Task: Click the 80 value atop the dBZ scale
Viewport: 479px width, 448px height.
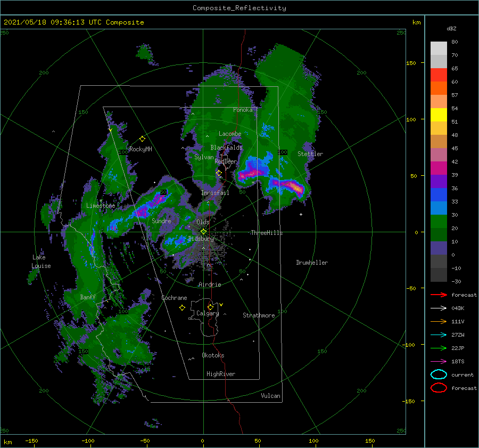Action: click(x=455, y=42)
